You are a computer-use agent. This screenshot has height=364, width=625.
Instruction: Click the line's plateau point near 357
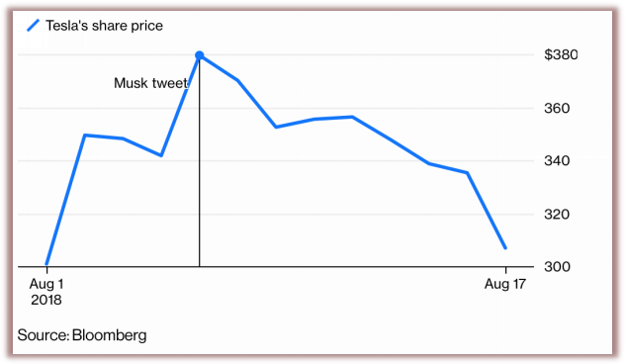(x=352, y=117)
